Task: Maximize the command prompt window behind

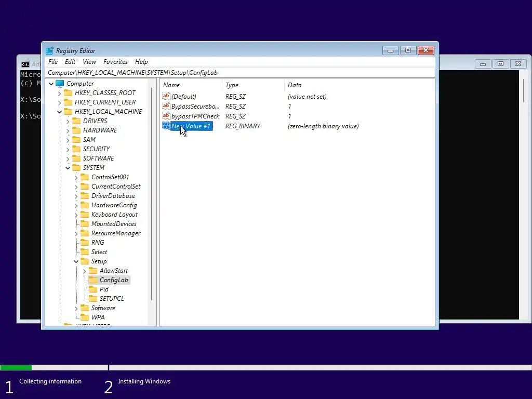Action: [500, 64]
